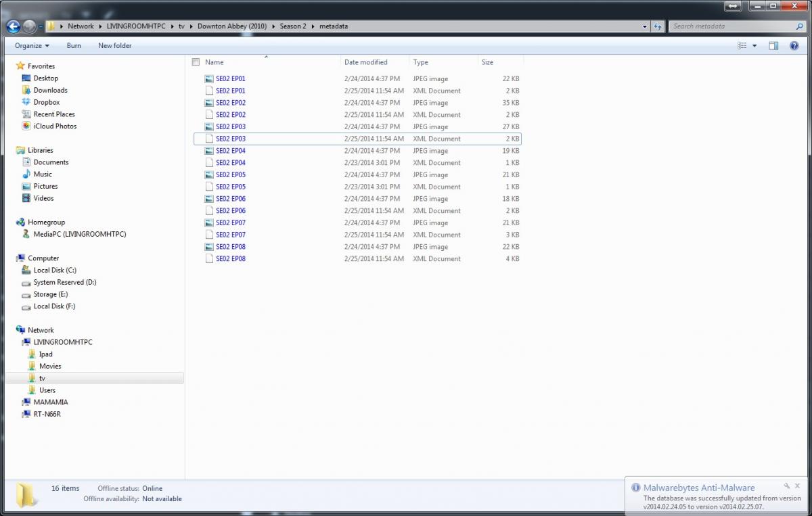Tick the select-all checkbox by the Name header
This screenshot has height=516, width=812.
click(196, 62)
